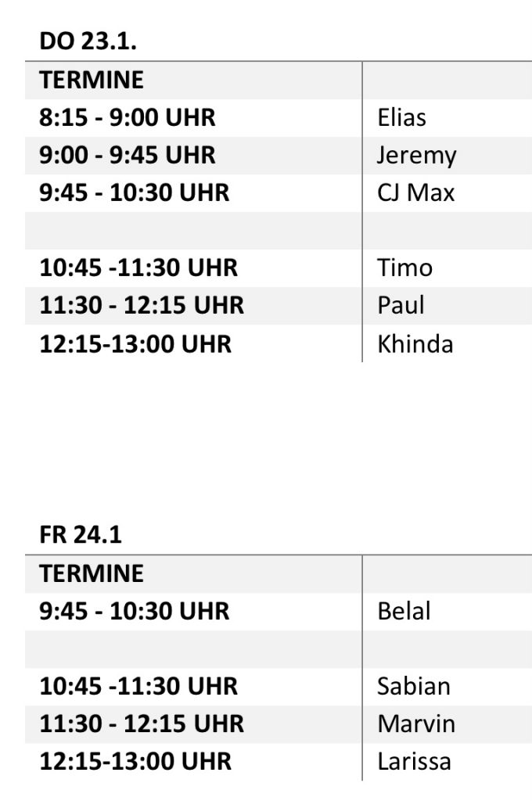Viewport: 532px width, 801px height.
Task: Select Belal in the Friday table
Action: click(404, 611)
